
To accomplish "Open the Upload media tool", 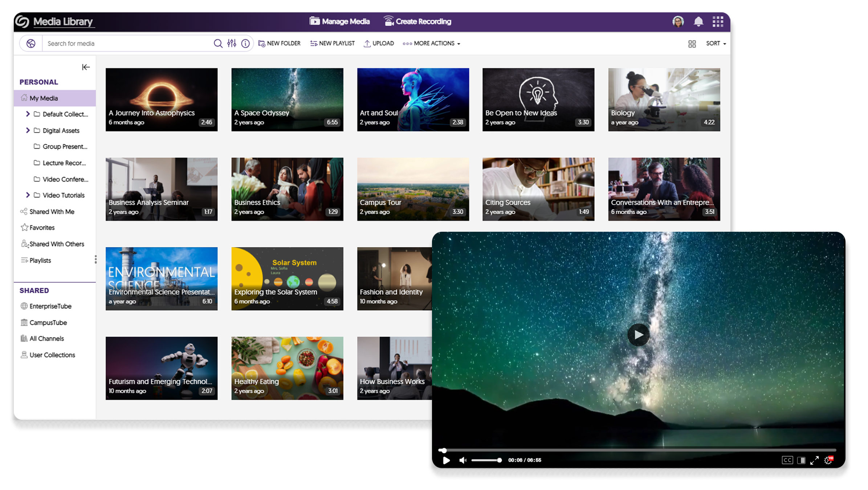I will pos(379,43).
